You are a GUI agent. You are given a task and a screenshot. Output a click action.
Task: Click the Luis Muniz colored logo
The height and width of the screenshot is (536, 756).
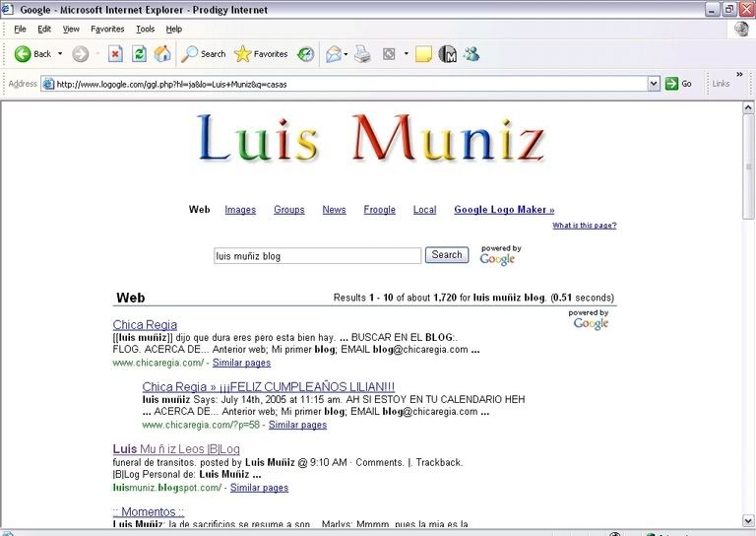click(x=371, y=139)
